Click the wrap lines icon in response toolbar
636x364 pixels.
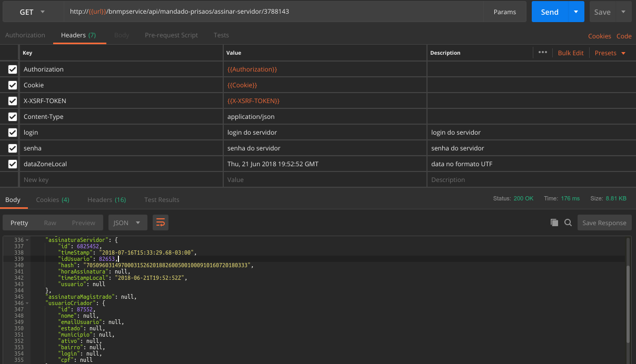(161, 223)
